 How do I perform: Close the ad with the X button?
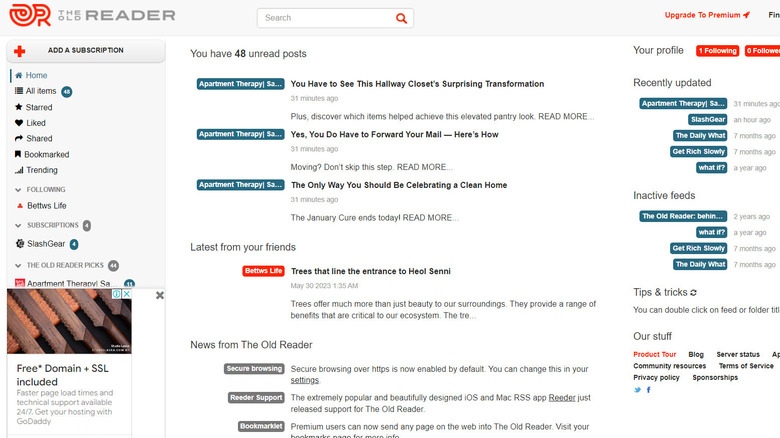(x=160, y=296)
